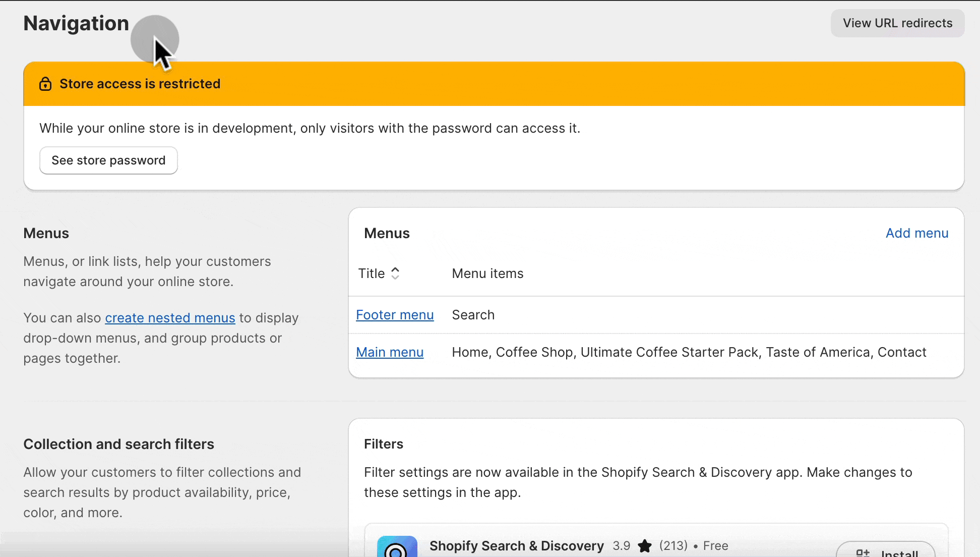Click the Shopify Search & Discovery app icon
Screen dimensions: 980x557
(397, 547)
